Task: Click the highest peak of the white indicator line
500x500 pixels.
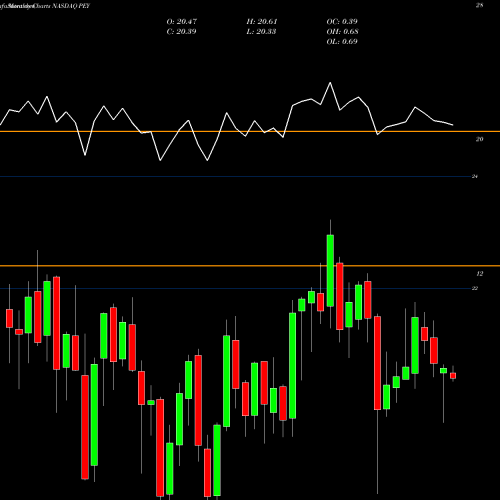Action: (x=330, y=82)
